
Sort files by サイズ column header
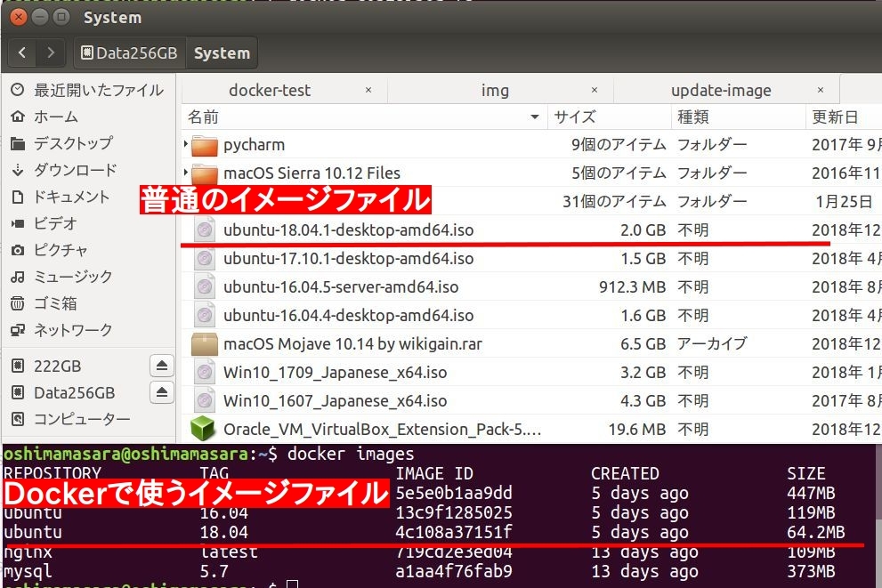click(609, 117)
